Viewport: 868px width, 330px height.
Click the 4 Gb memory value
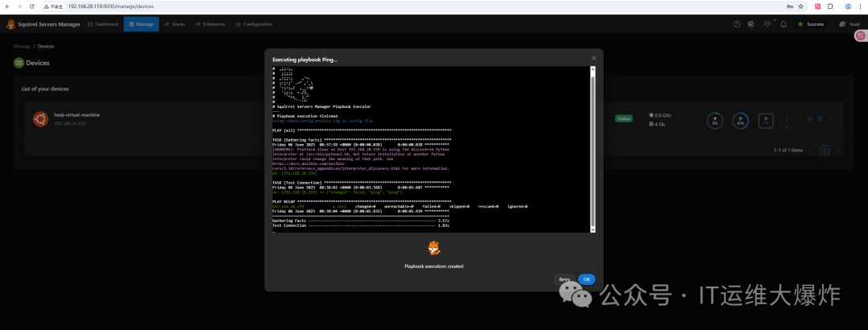point(657,124)
